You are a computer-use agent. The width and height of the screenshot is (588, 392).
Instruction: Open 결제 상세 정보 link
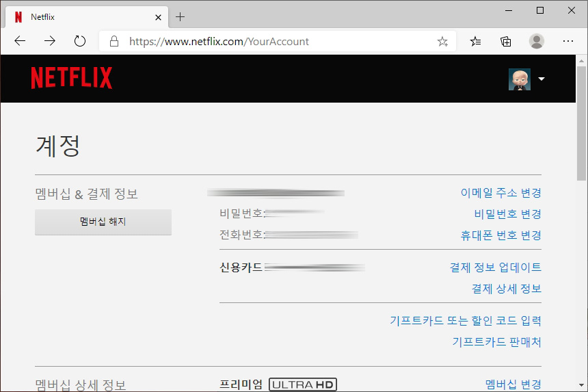506,289
